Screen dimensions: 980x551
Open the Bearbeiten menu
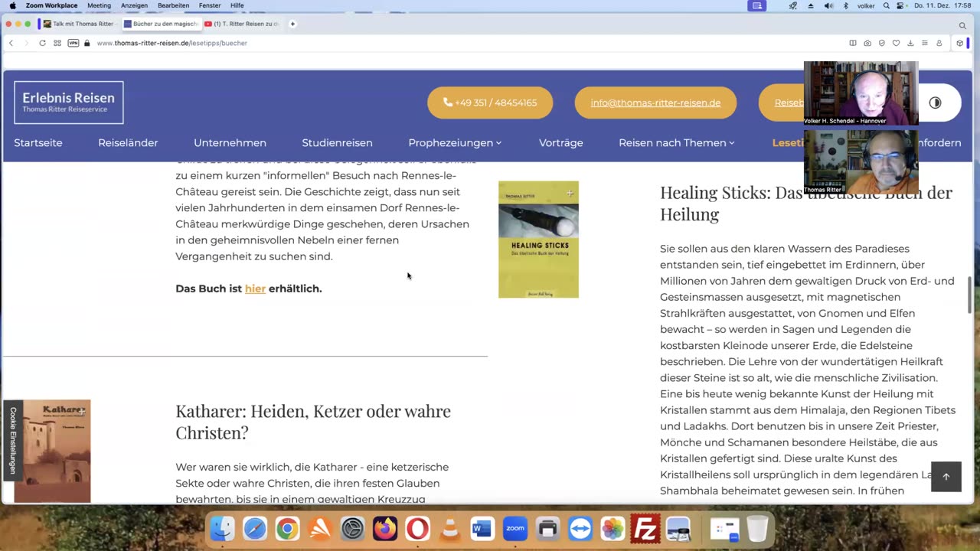173,5
